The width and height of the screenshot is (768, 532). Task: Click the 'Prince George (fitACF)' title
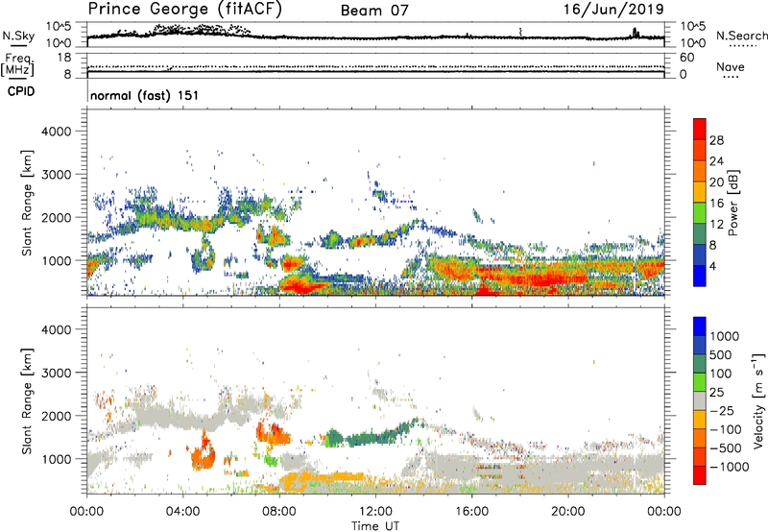[185, 10]
